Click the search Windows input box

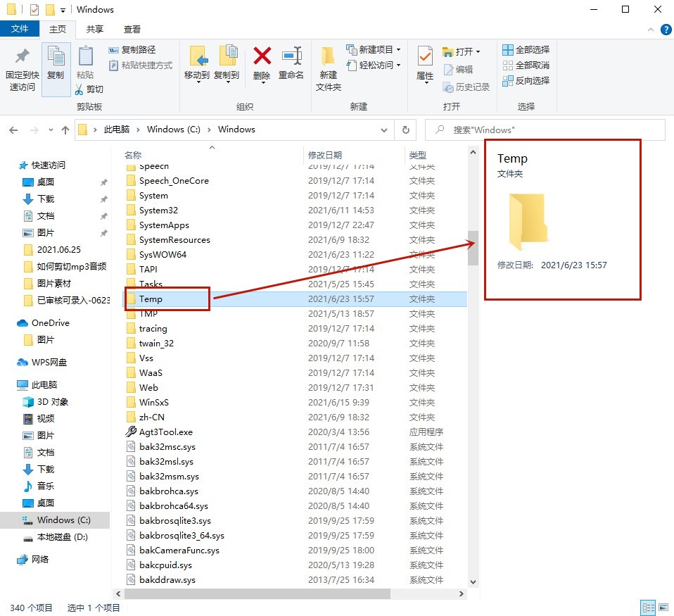(545, 130)
